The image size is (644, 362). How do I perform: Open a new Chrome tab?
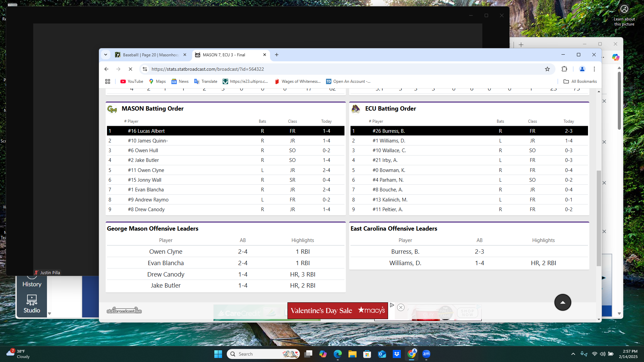click(x=277, y=55)
